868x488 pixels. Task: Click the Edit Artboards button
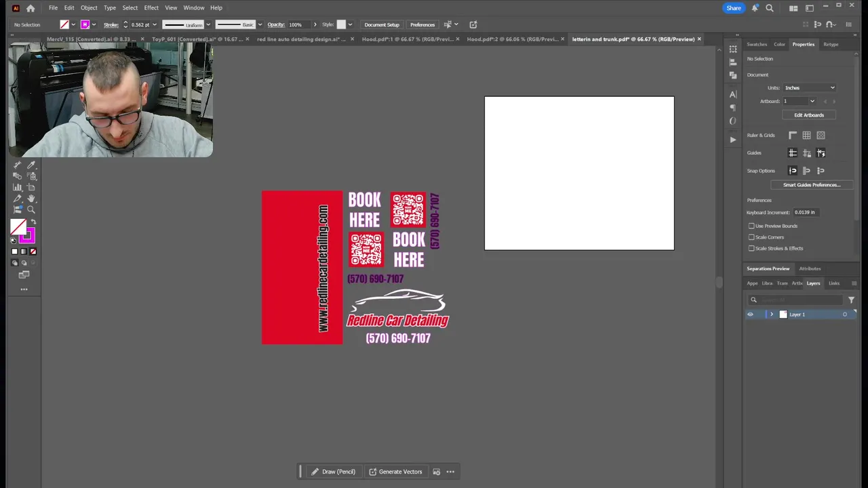coord(809,115)
